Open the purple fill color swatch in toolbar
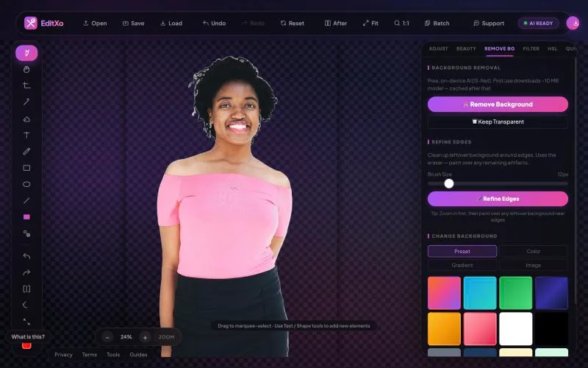 (26, 216)
